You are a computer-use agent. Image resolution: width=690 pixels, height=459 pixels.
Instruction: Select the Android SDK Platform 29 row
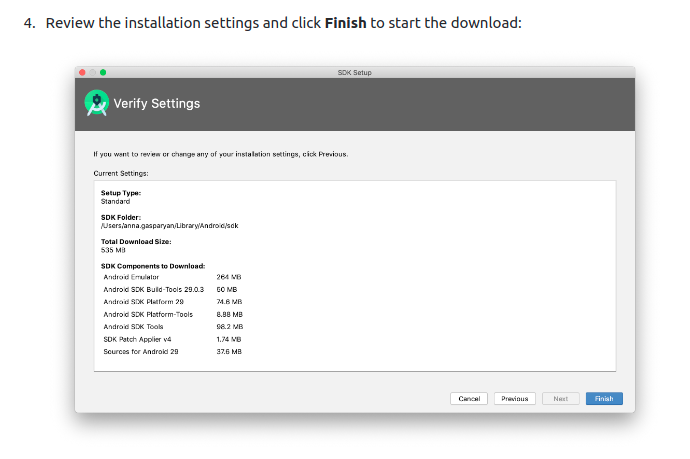[x=172, y=302]
